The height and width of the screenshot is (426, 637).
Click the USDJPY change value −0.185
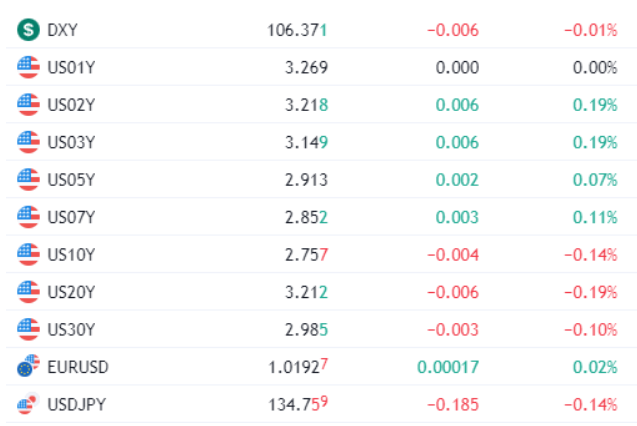pyautogui.click(x=453, y=404)
